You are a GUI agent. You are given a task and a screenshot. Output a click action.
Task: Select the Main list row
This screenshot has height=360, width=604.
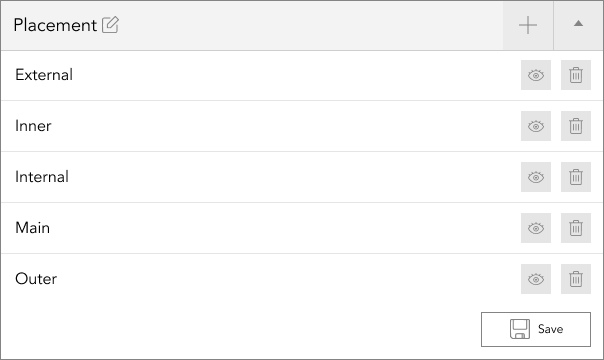point(302,228)
